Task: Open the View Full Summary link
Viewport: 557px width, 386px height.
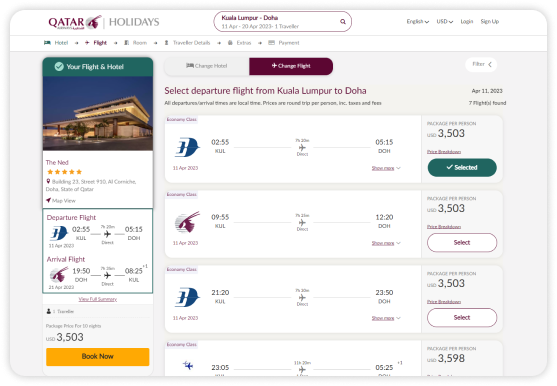Action: click(x=98, y=299)
